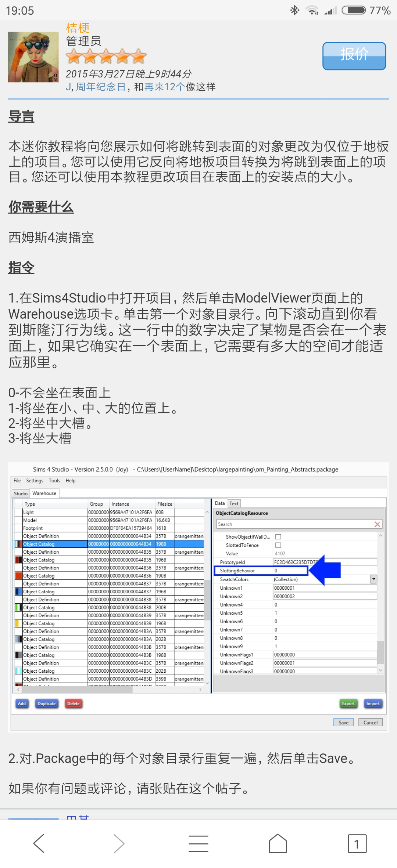Click the Unknown2 value 00000002
This screenshot has height=868, width=397.
click(x=325, y=596)
